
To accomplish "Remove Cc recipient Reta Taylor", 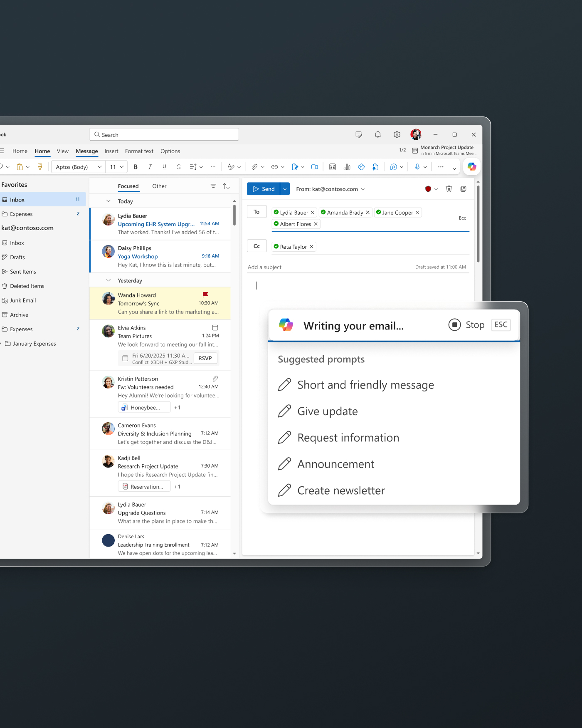I will (x=312, y=247).
